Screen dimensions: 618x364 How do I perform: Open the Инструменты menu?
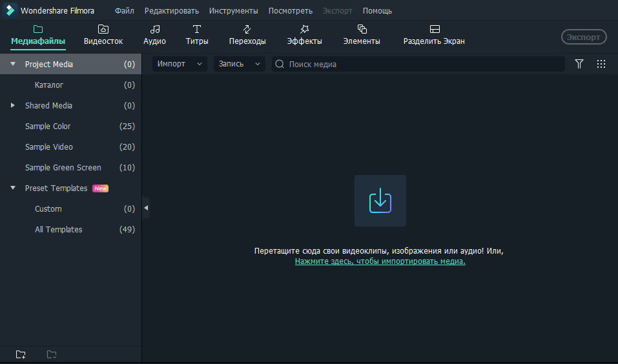(x=233, y=10)
